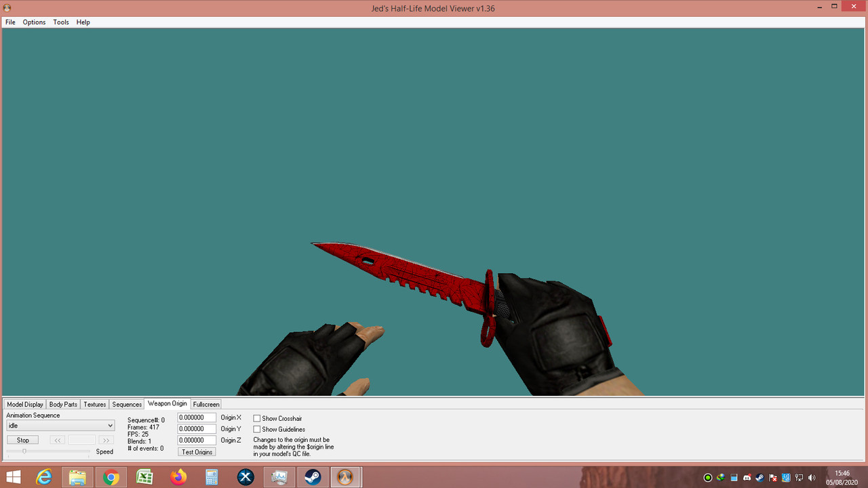
Task: Switch to the Textures tab
Action: 95,405
